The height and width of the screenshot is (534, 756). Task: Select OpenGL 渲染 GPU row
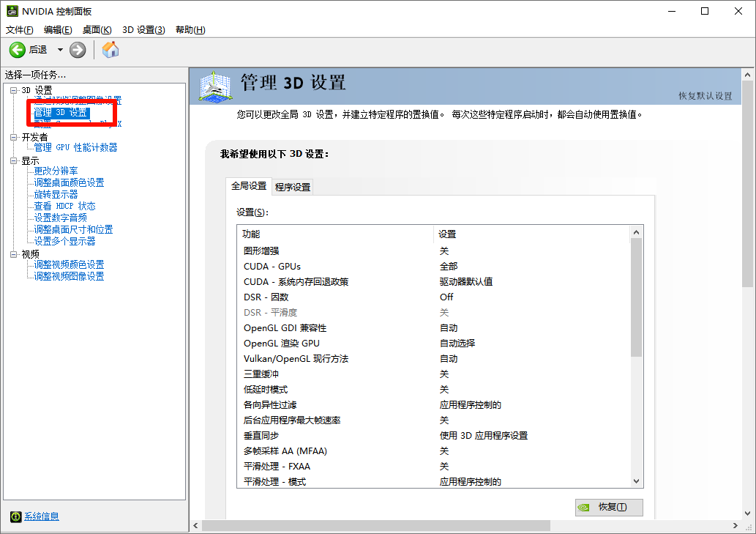point(433,344)
